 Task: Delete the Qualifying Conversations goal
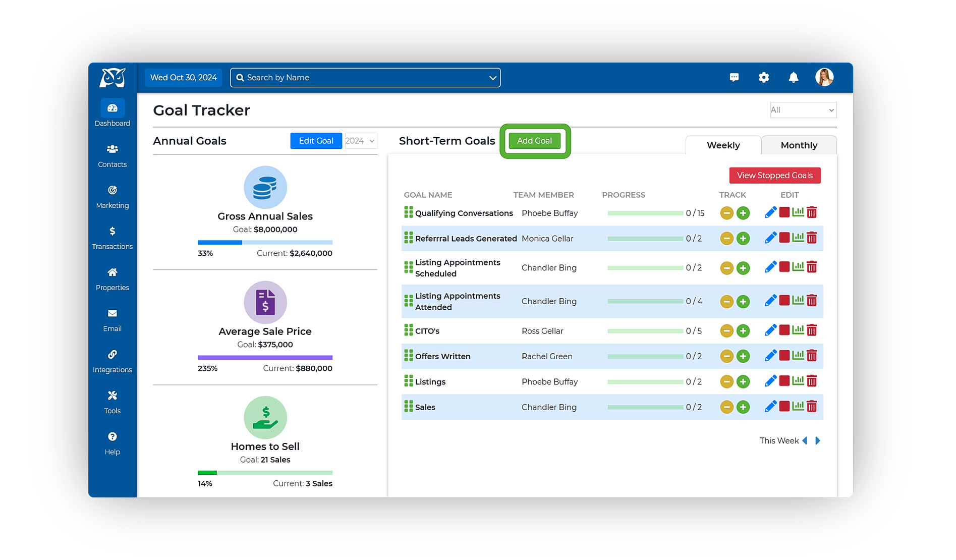tap(811, 212)
